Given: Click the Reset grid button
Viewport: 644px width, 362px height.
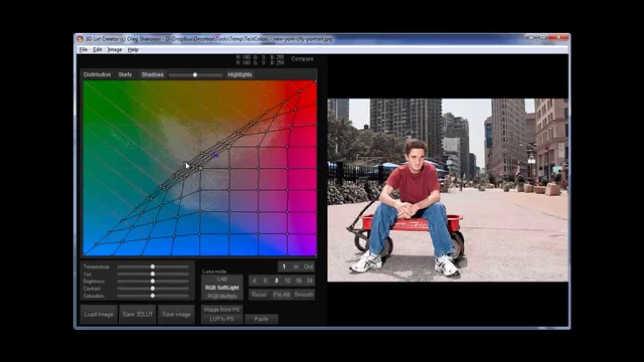Looking at the screenshot, I should coord(259,295).
